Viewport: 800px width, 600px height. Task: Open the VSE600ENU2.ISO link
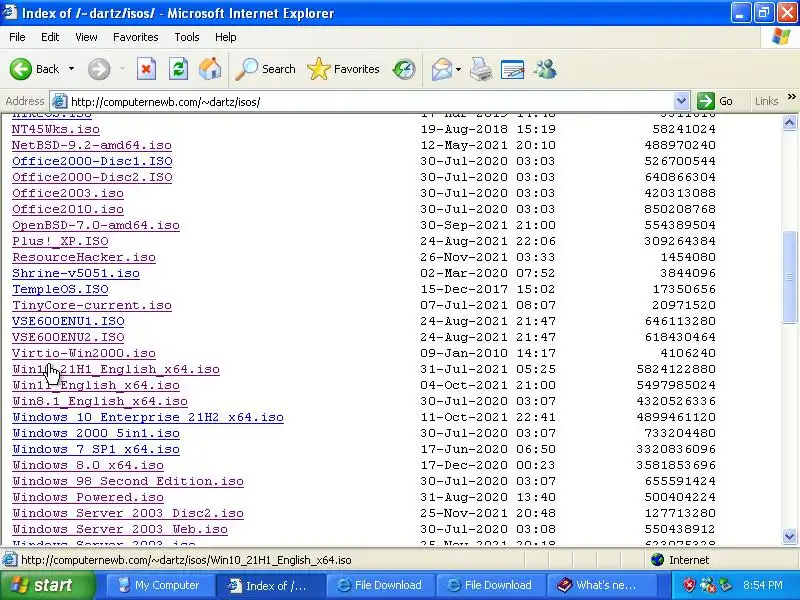tap(68, 337)
